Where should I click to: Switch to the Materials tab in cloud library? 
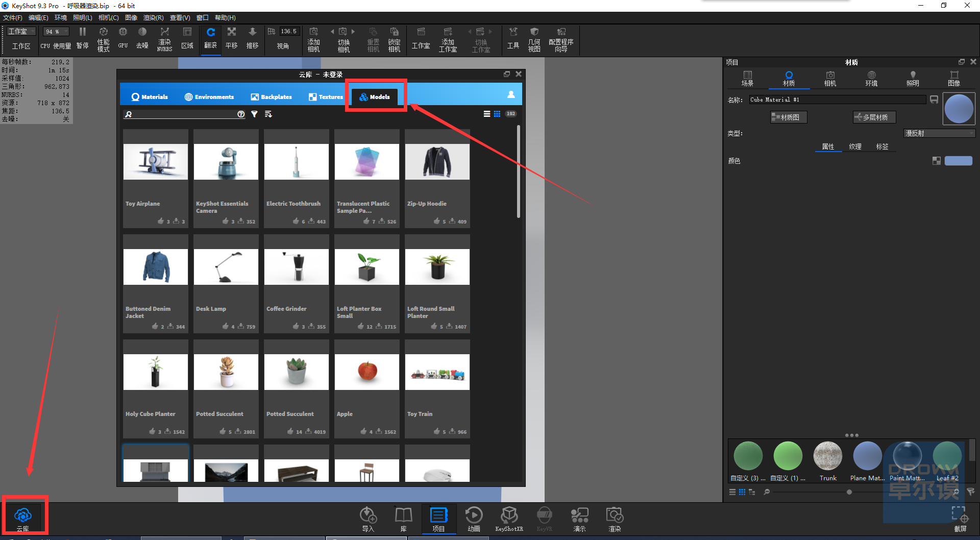150,97
